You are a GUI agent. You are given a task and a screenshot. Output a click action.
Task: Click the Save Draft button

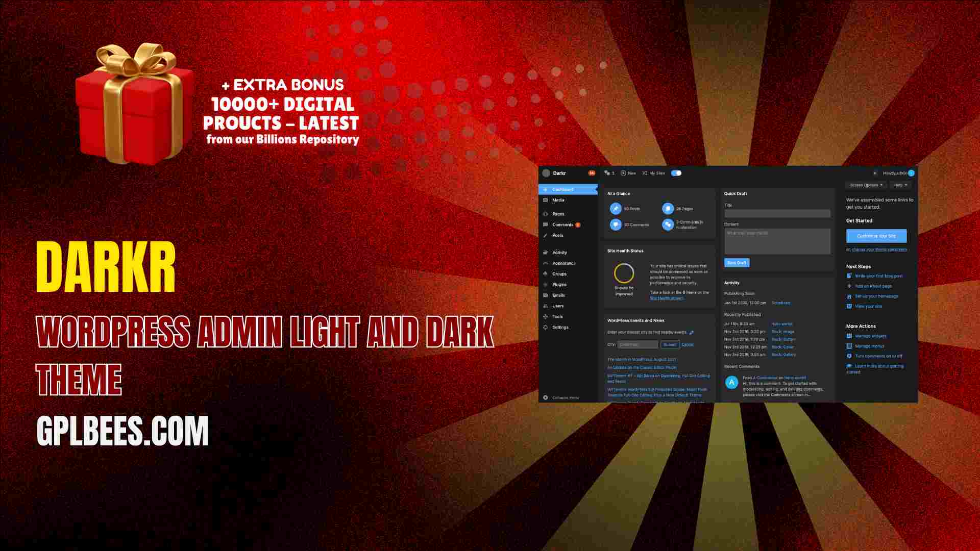coord(737,263)
